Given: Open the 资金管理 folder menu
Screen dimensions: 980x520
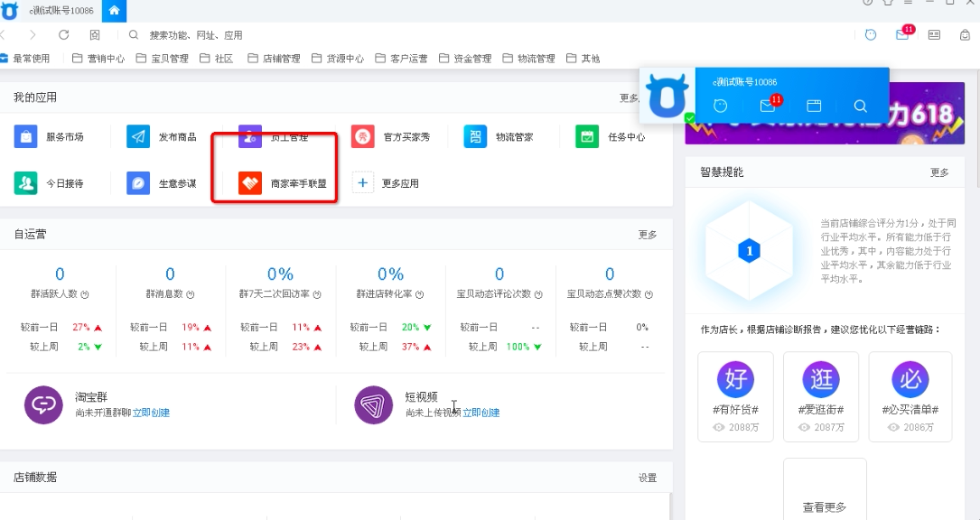Looking at the screenshot, I should tap(465, 58).
